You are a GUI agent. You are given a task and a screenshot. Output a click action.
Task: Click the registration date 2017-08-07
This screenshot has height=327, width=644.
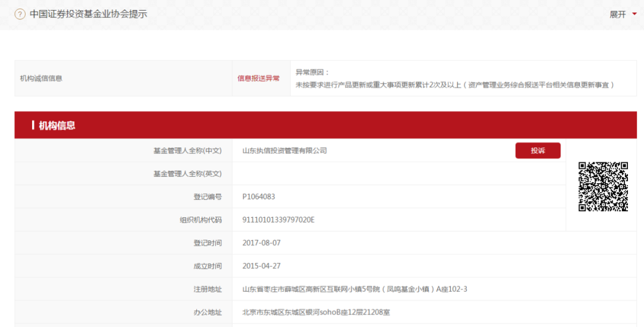(261, 243)
